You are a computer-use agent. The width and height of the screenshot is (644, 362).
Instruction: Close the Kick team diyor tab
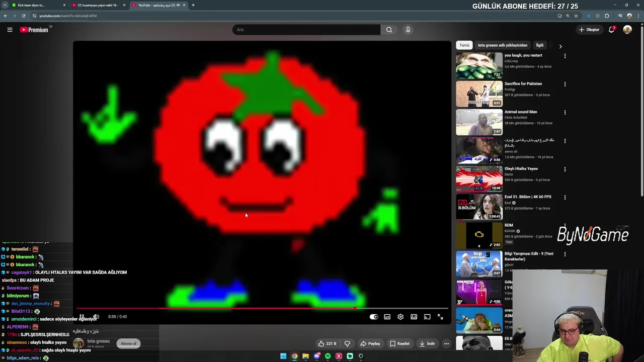point(64,5)
